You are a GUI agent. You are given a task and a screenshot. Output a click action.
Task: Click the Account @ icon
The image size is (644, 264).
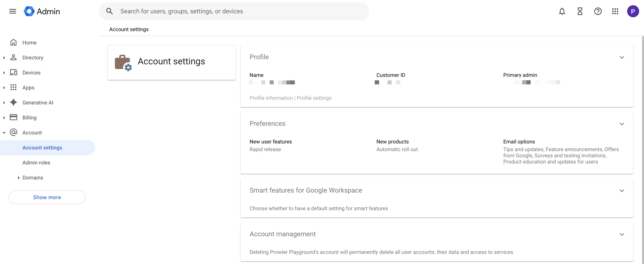(13, 132)
